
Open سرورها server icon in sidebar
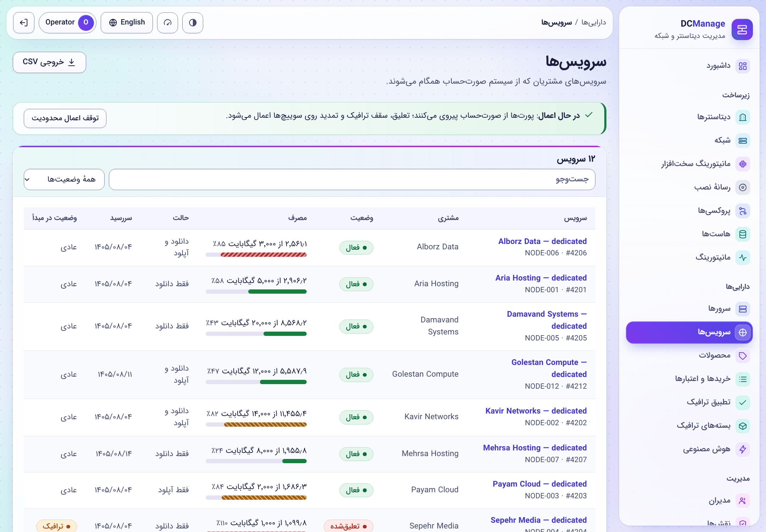(x=743, y=309)
